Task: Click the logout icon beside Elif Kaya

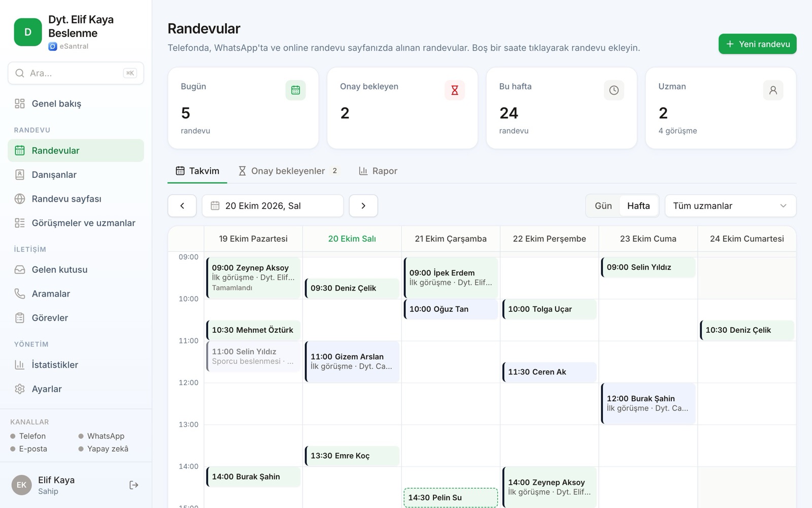Action: click(x=133, y=485)
